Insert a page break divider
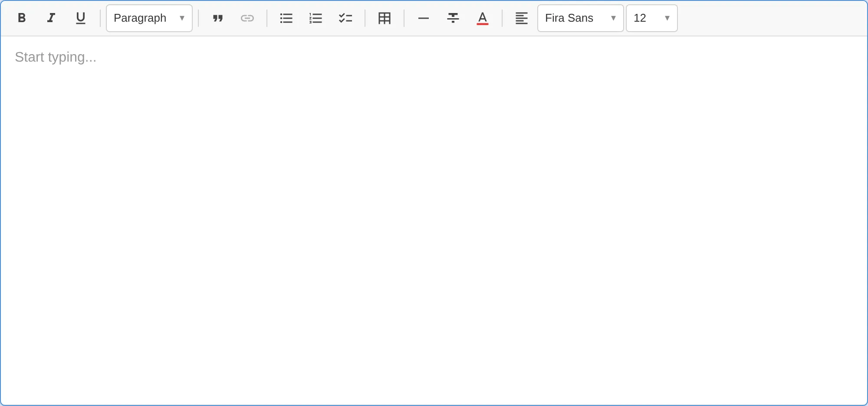Image resolution: width=868 pixels, height=406 pixels. [x=453, y=18]
